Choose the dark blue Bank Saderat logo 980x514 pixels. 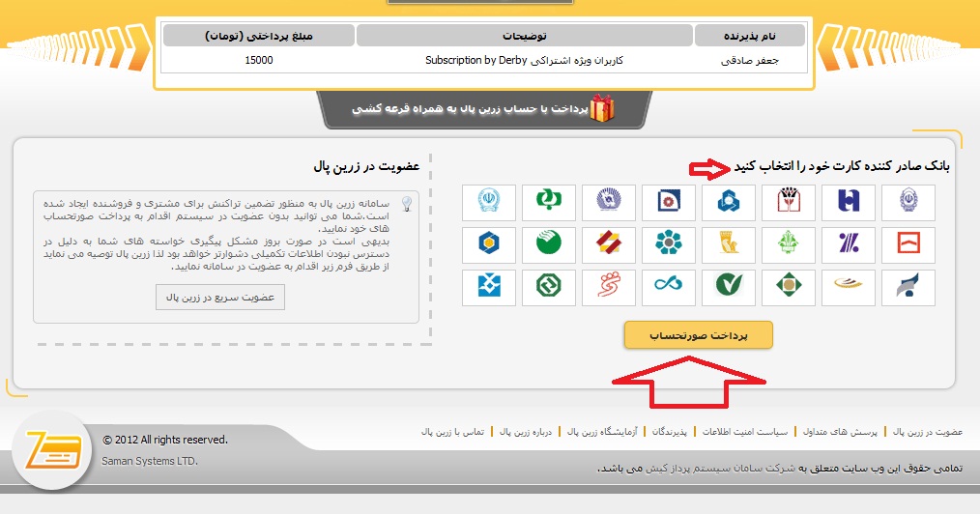pos(849,202)
